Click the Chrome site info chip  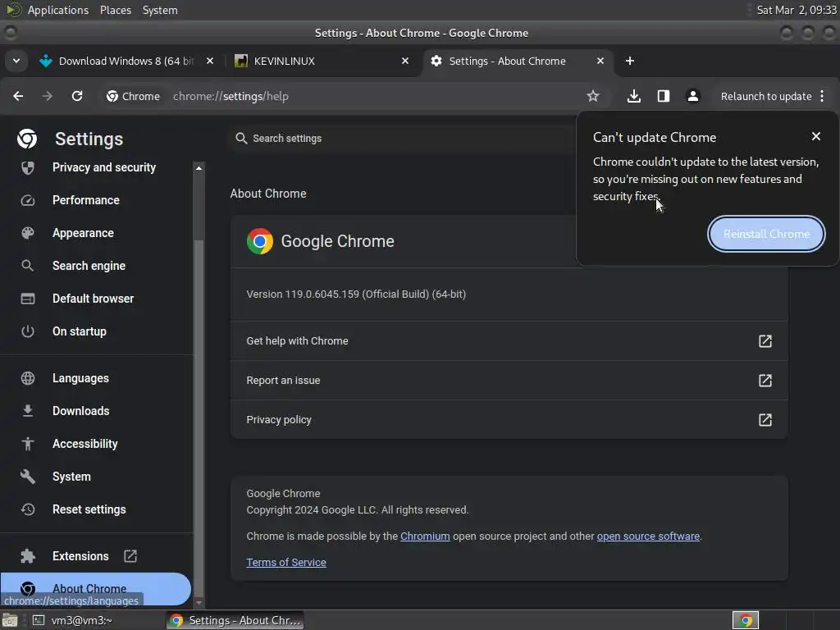pos(134,96)
